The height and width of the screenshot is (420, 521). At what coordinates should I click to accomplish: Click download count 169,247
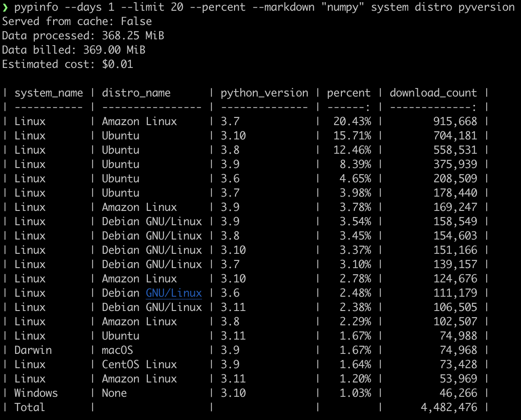(455, 207)
